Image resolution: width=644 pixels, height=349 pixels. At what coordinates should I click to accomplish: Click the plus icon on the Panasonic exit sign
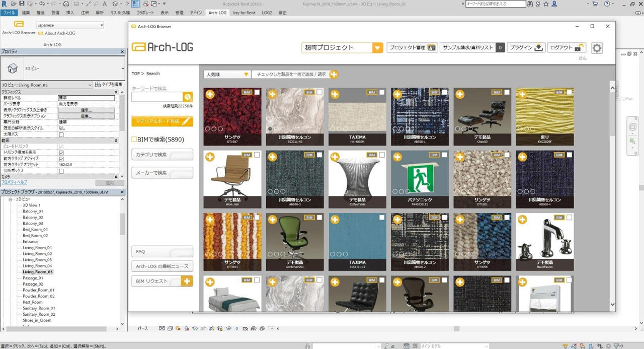[x=397, y=157]
